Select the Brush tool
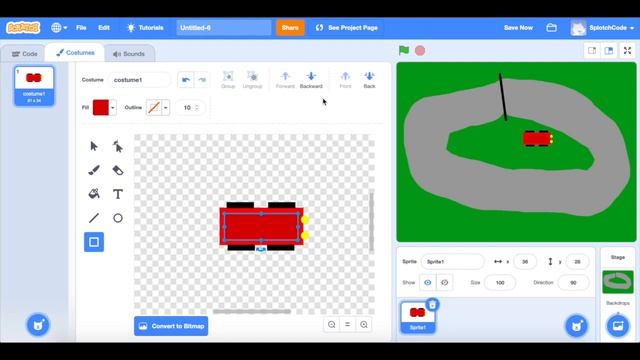Screen dimensions: 640x360 click(94, 170)
